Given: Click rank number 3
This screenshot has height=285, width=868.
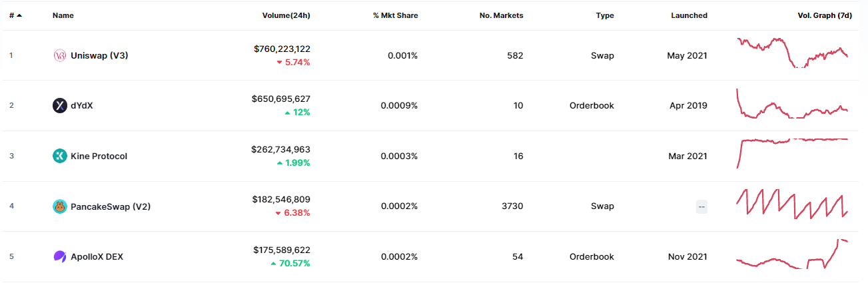Looking at the screenshot, I should pos(11,156).
